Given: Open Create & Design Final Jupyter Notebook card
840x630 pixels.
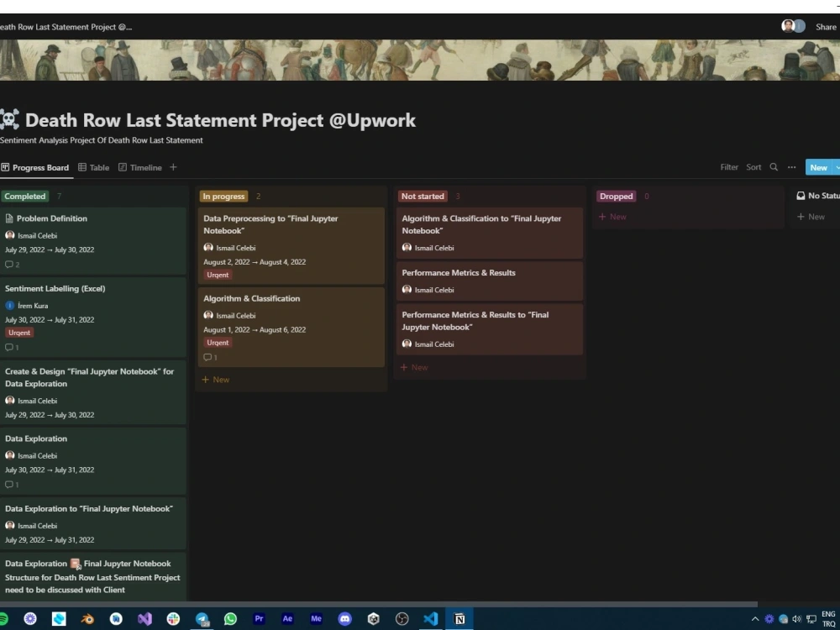Looking at the screenshot, I should coord(93,392).
